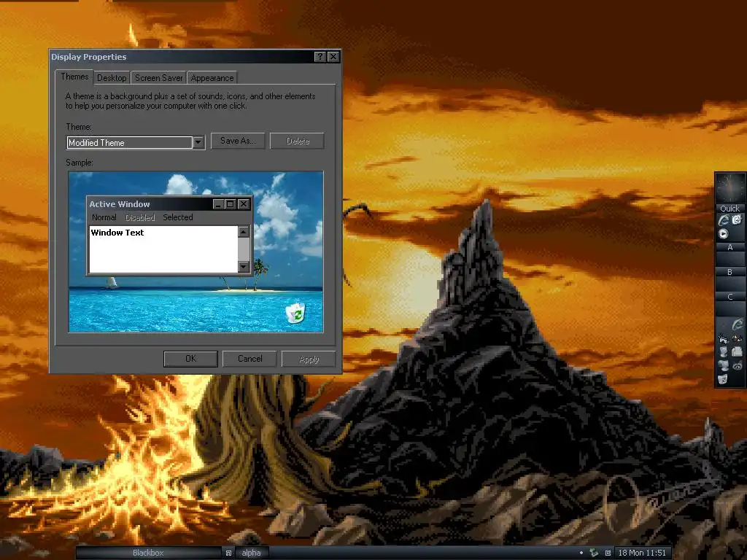Click the sample preview scroll down arrow
Screen dimensions: 747x560
click(244, 267)
